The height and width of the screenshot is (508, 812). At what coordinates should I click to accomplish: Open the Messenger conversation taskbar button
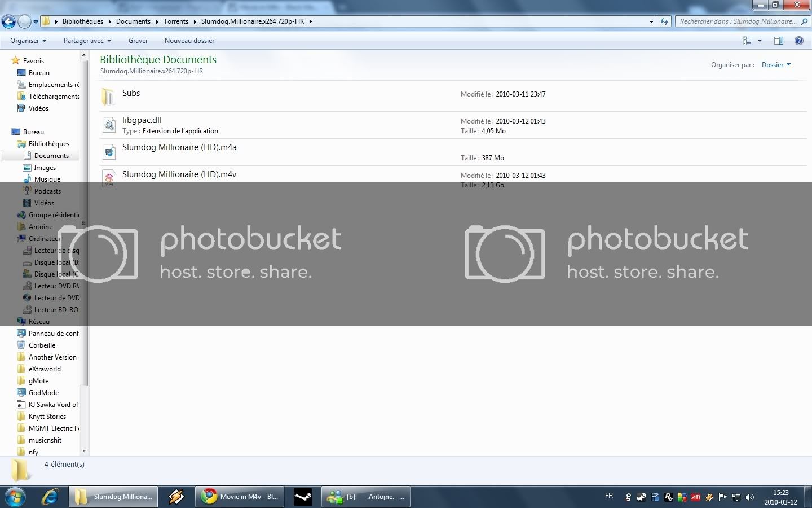tap(366, 497)
